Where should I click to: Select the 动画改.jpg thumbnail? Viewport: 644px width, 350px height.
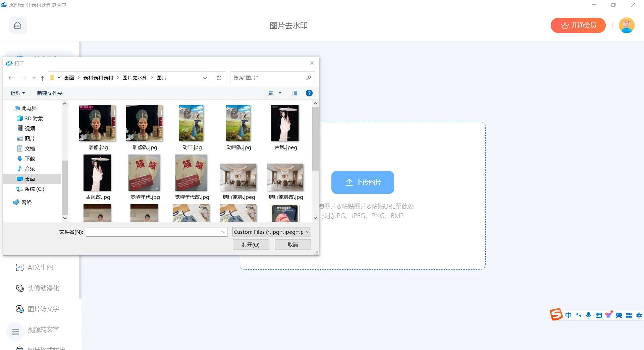[x=238, y=123]
